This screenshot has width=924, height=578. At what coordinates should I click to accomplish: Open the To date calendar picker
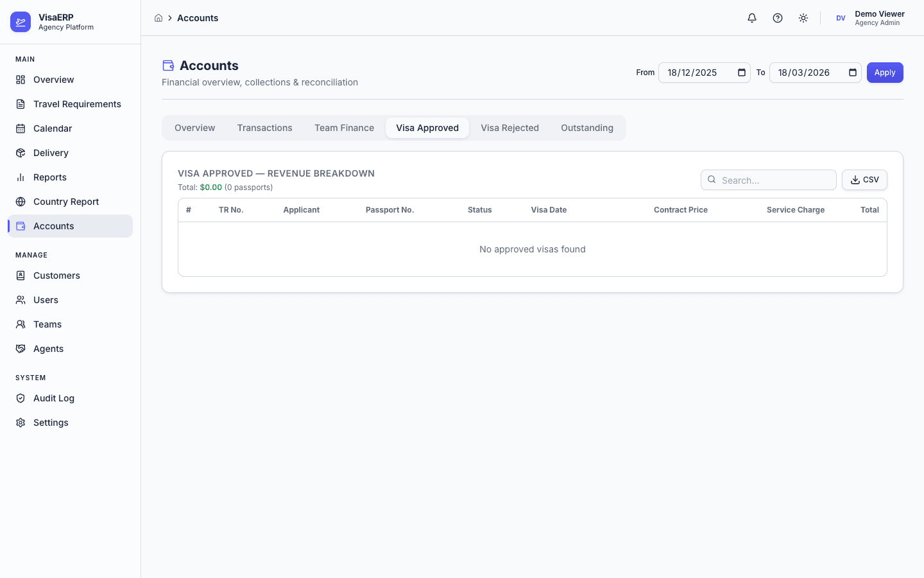tap(853, 73)
